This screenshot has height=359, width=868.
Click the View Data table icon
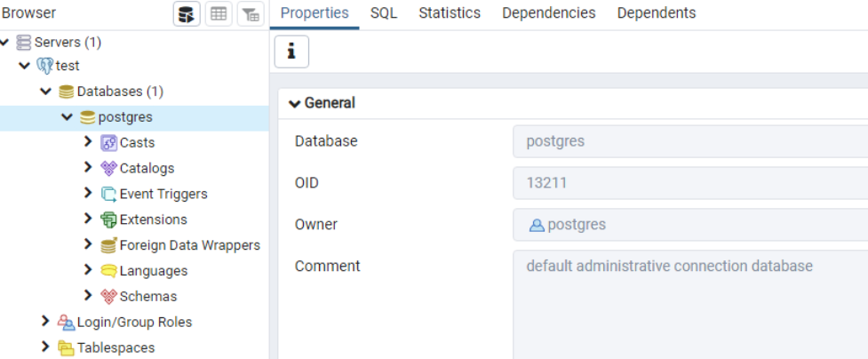pyautogui.click(x=219, y=14)
